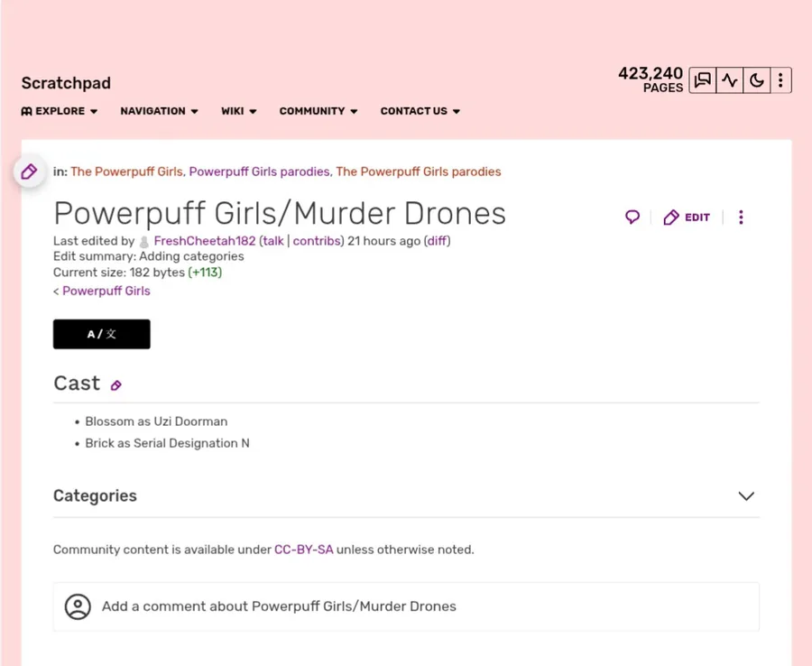This screenshot has height=666, width=812.
Task: Click the Edit button for the page
Action: (x=687, y=217)
